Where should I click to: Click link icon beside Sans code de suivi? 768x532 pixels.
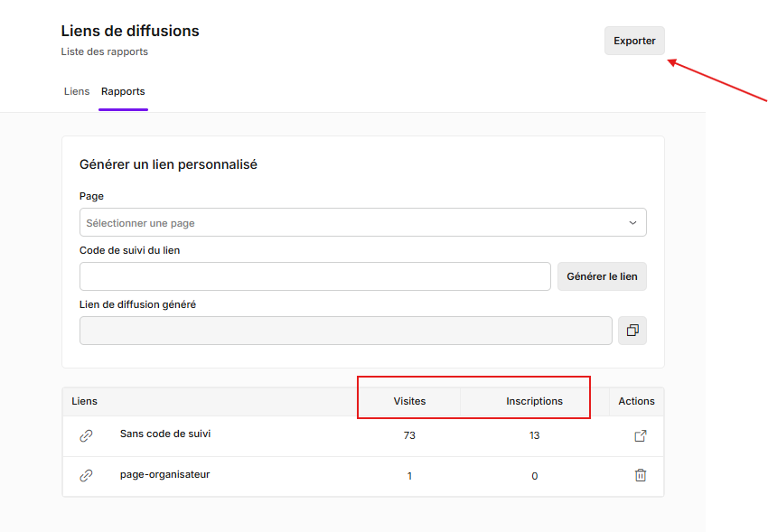pyautogui.click(x=86, y=436)
